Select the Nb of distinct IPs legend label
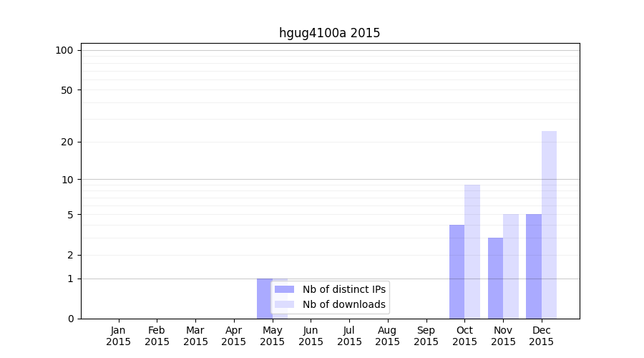644x358 pixels. (343, 289)
